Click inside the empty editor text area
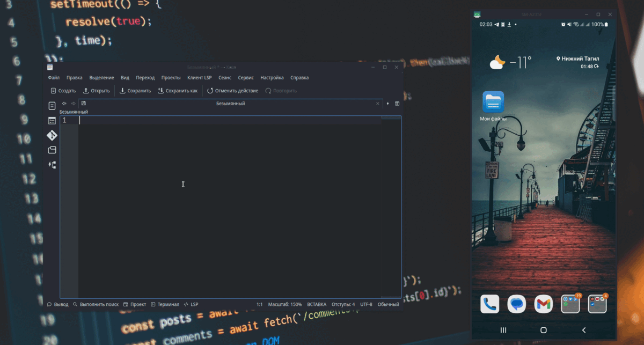Image resolution: width=644 pixels, height=345 pixels. (230, 207)
